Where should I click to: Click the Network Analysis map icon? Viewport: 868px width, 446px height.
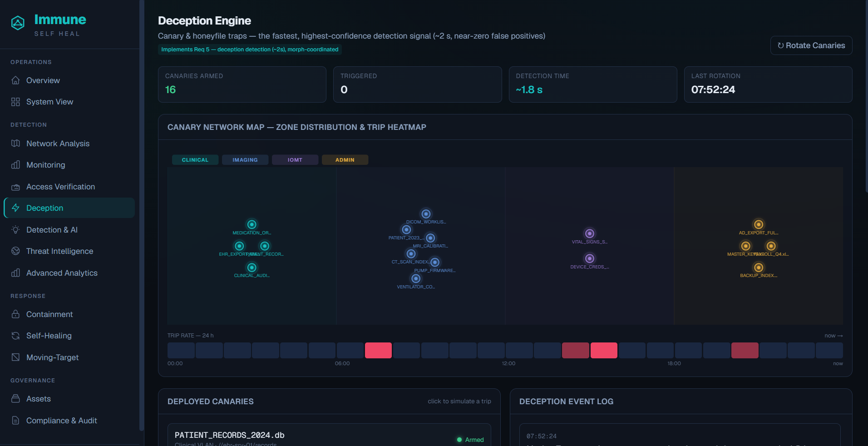(15, 144)
